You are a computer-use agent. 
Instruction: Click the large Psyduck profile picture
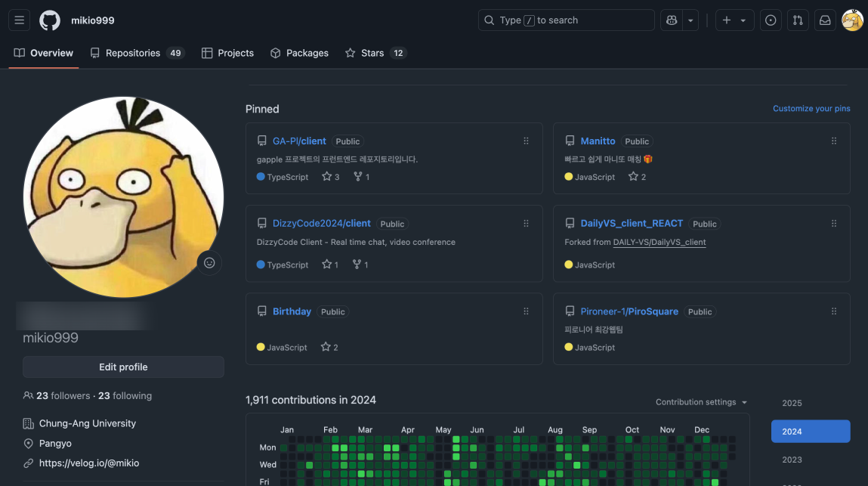[x=123, y=197]
